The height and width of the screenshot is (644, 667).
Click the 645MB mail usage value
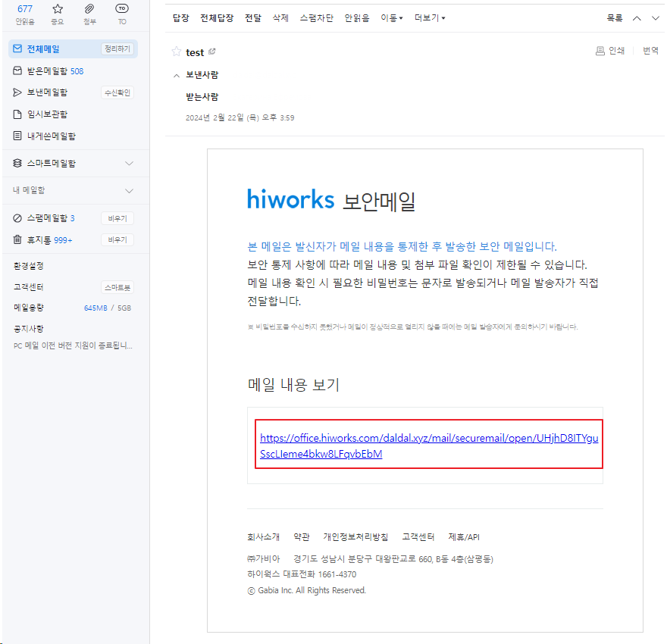(96, 308)
